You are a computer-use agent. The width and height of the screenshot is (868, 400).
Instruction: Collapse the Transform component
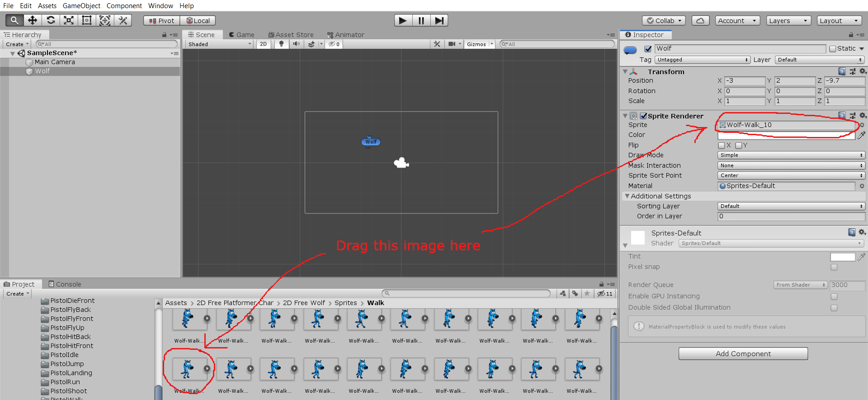point(625,71)
